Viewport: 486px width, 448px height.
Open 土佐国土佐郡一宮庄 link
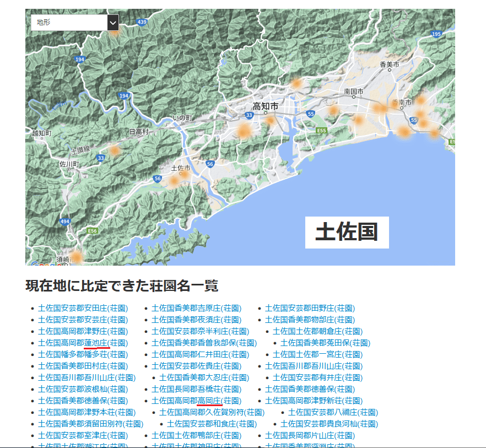pyautogui.click(x=318, y=354)
